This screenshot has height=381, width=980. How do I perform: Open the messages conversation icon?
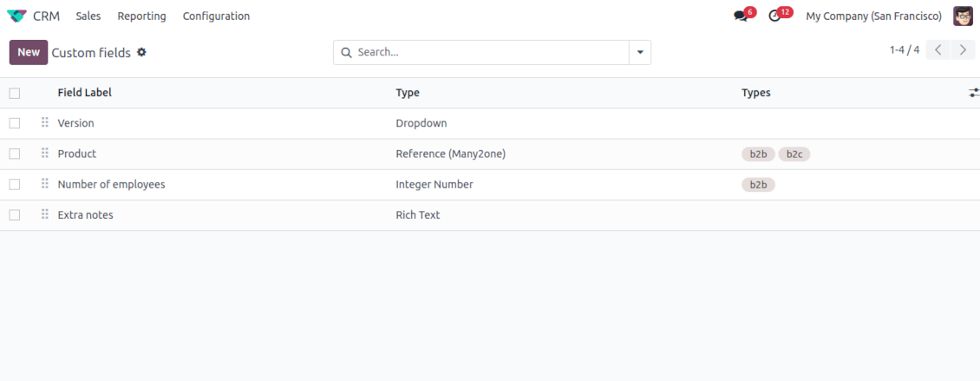pos(741,16)
